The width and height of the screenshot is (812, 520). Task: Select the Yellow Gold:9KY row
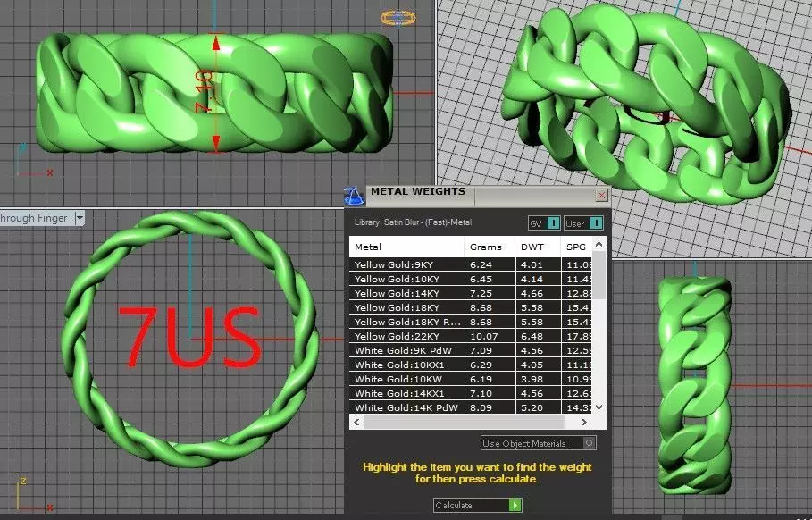point(470,264)
